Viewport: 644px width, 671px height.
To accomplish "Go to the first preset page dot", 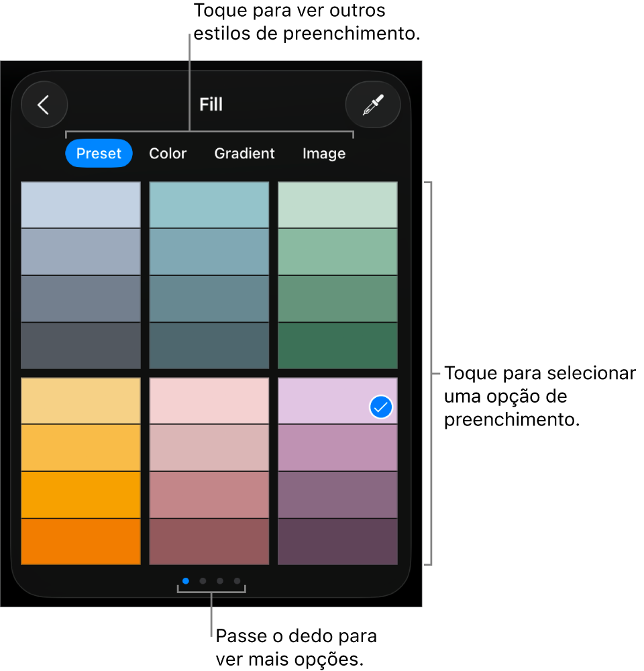I will pos(186,580).
